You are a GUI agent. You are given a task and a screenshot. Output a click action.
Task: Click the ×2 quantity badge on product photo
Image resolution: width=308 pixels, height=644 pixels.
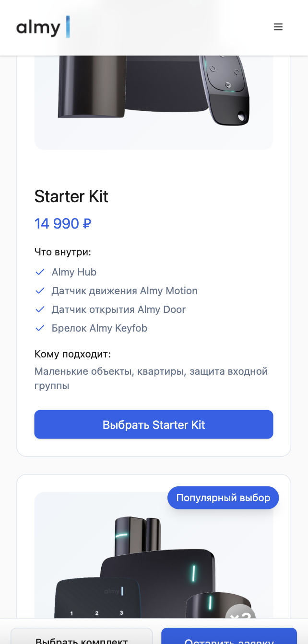tap(240, 618)
